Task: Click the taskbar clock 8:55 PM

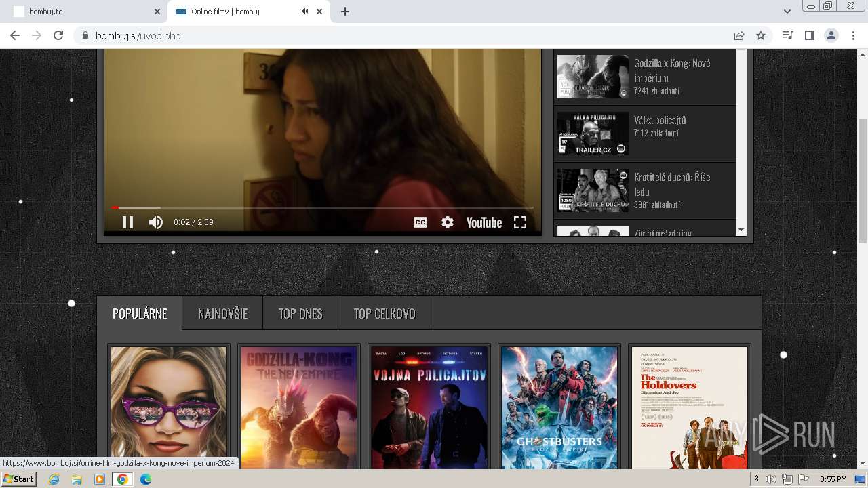Action: 833,479
